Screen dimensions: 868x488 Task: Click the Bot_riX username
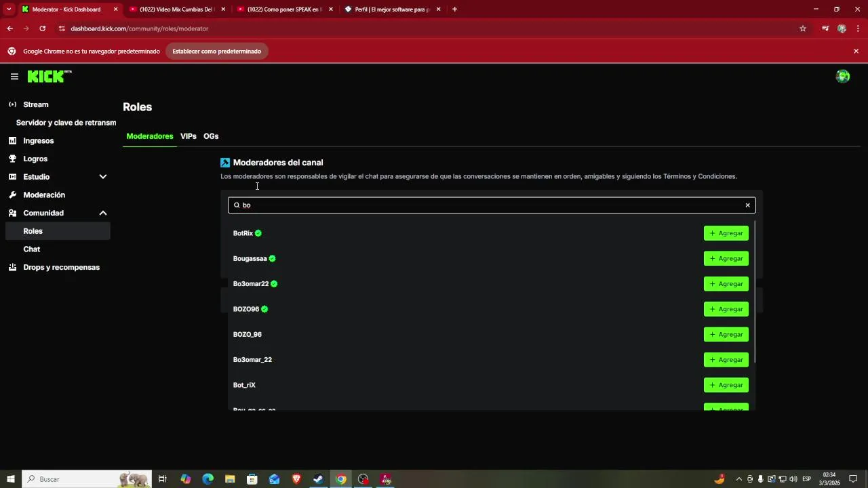244,385
